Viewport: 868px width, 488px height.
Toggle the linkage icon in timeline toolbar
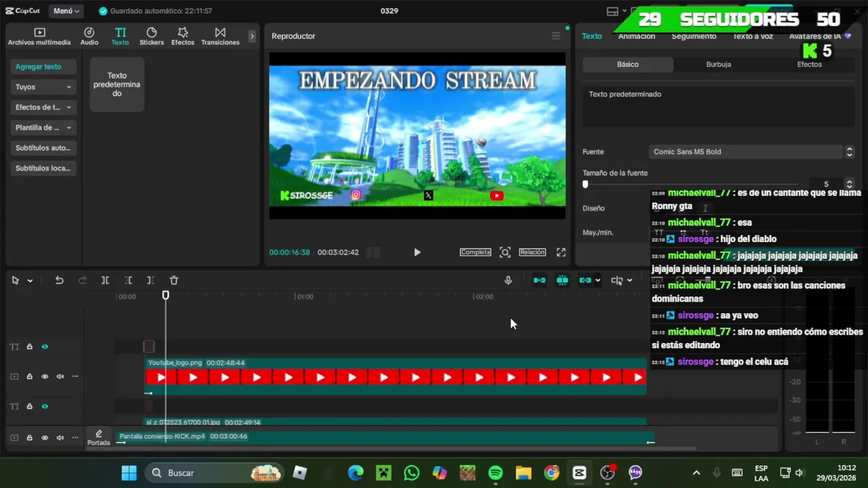pyautogui.click(x=585, y=280)
